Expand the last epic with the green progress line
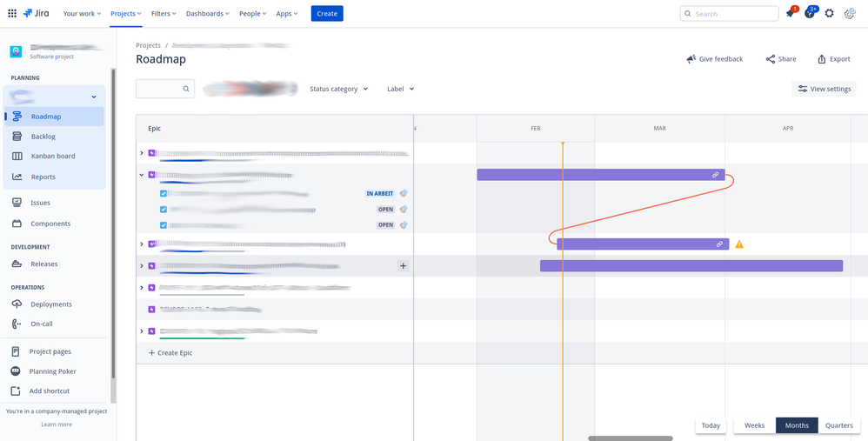This screenshot has height=441, width=868. tap(142, 331)
